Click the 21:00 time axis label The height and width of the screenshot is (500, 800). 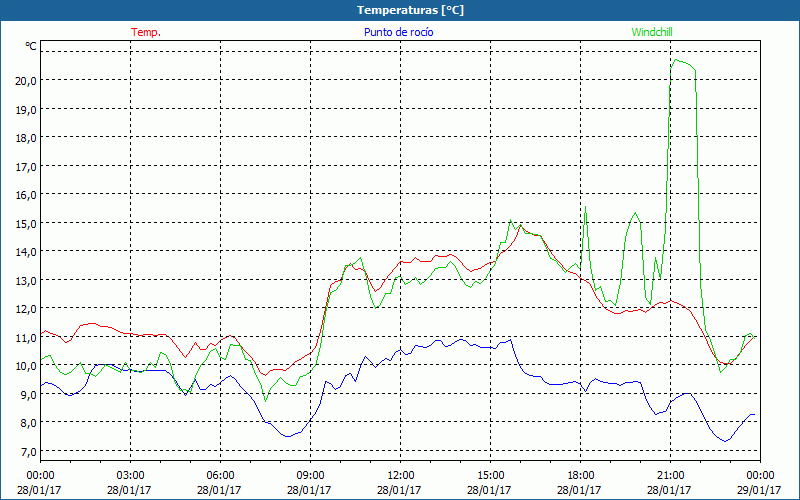click(670, 476)
